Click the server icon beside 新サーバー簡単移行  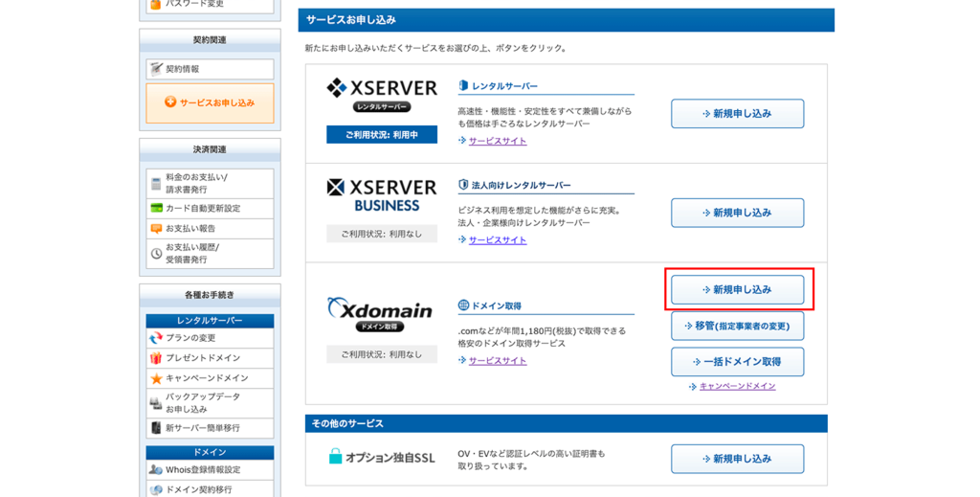156,428
